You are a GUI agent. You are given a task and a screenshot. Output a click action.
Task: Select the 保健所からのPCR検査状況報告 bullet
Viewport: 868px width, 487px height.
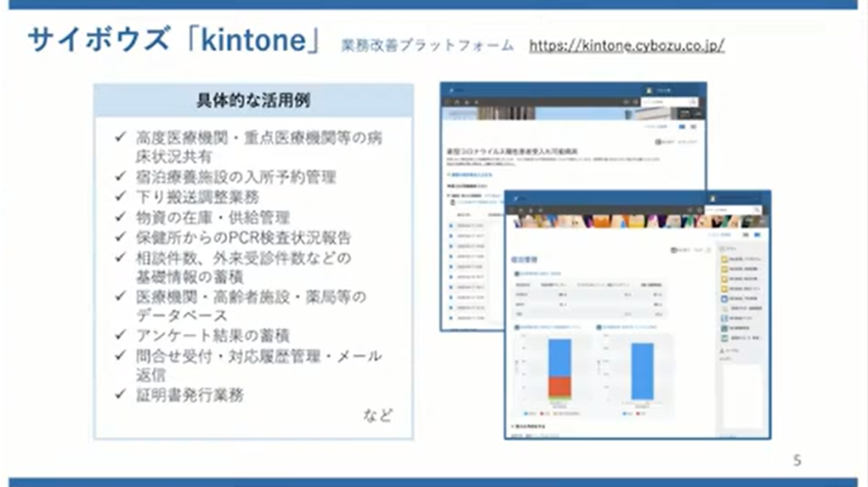[243, 238]
